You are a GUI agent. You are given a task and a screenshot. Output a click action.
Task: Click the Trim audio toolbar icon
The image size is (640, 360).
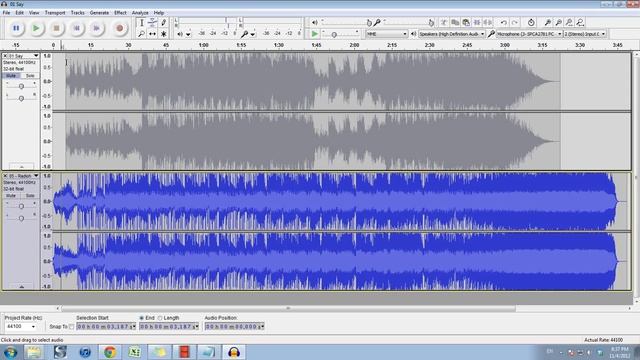[x=477, y=22]
